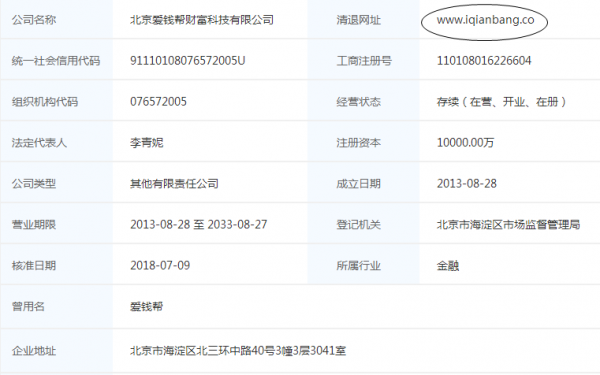Click the 成立日期 label
This screenshot has width=600, height=375.
[359, 184]
